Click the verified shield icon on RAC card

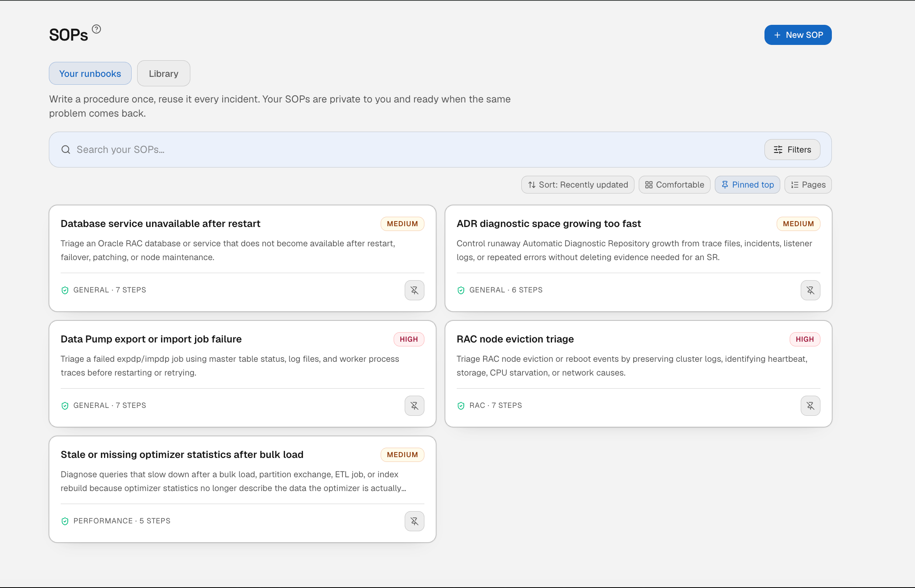click(x=461, y=406)
